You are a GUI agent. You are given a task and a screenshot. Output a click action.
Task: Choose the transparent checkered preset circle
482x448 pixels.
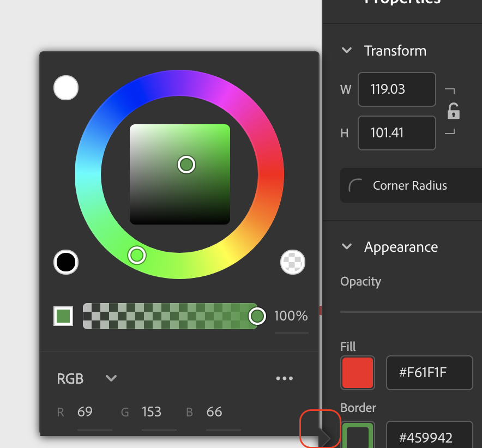(293, 262)
